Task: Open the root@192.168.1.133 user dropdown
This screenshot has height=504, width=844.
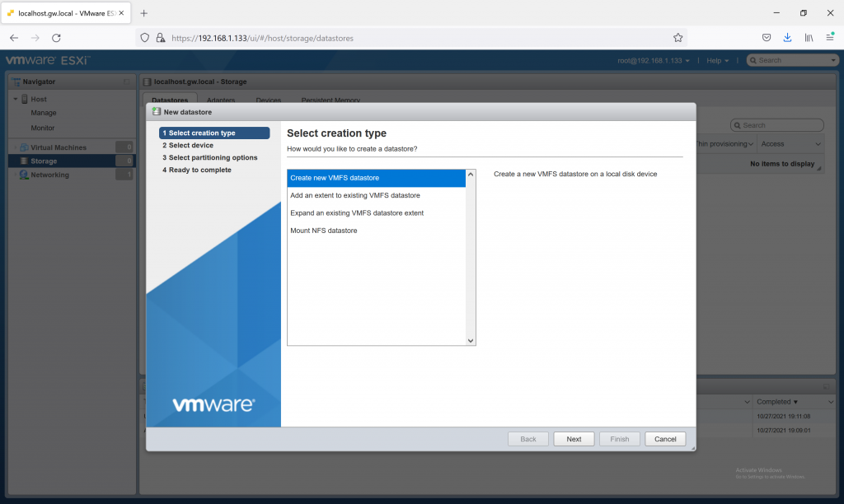Action: point(653,60)
